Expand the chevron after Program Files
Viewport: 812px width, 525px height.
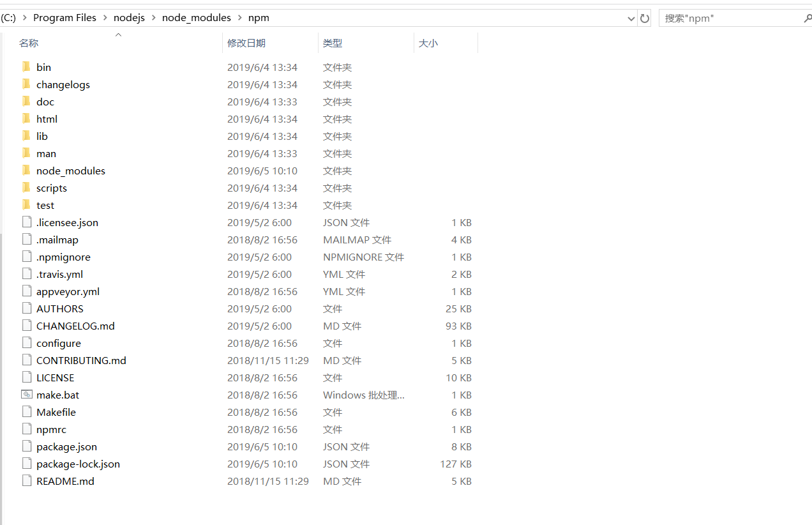(x=105, y=18)
